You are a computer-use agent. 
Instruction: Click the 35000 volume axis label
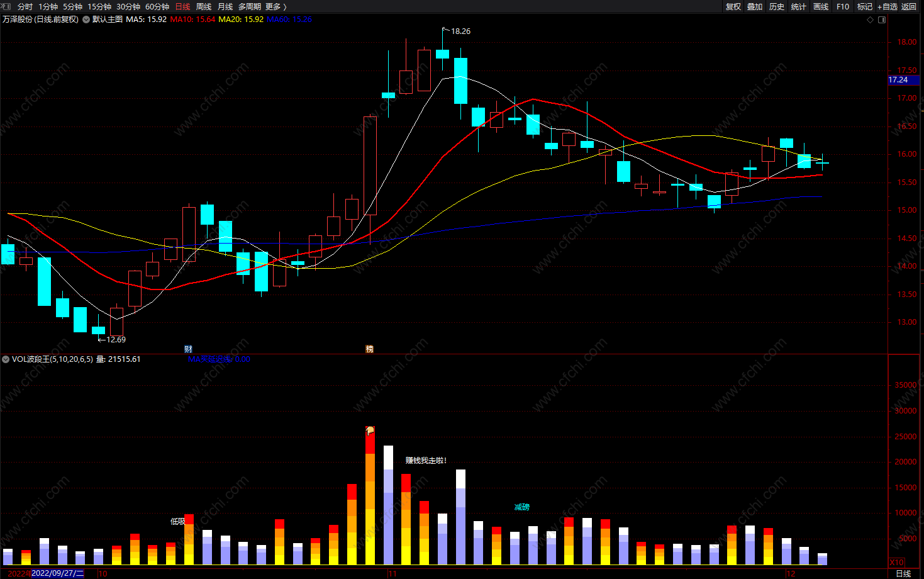coord(905,385)
